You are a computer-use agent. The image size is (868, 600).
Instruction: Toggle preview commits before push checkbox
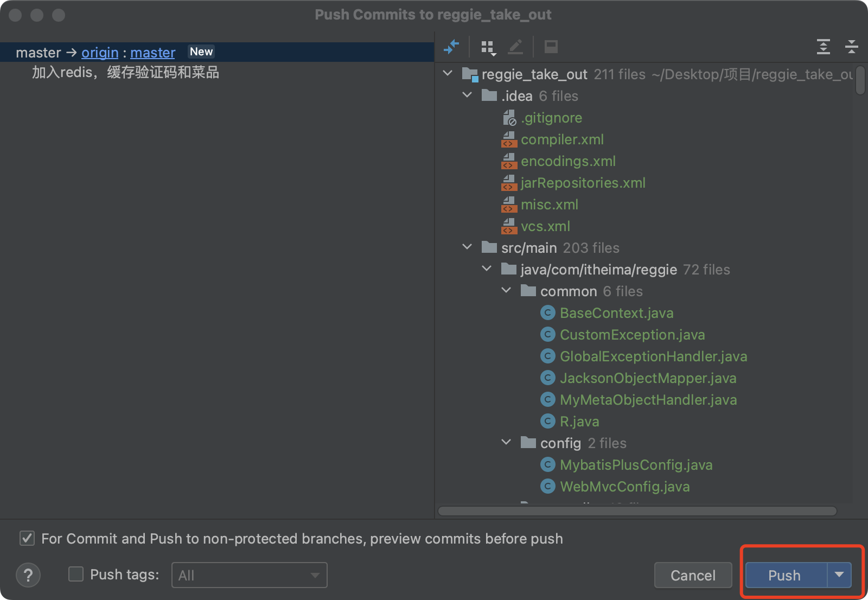(x=27, y=538)
